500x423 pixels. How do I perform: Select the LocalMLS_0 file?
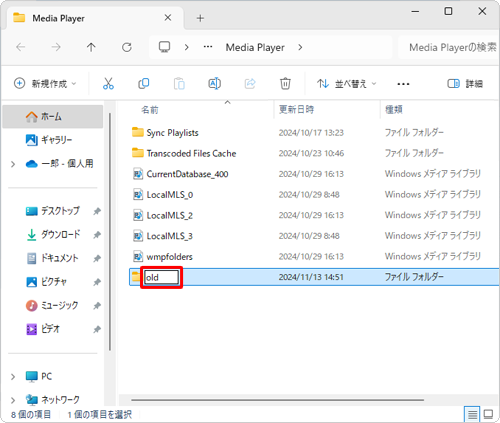(x=170, y=195)
